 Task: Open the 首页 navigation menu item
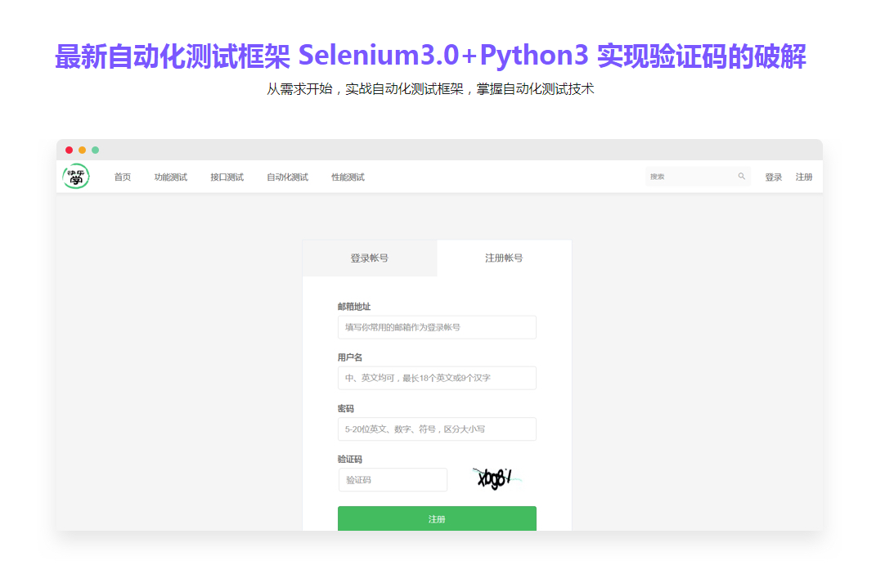pos(123,177)
